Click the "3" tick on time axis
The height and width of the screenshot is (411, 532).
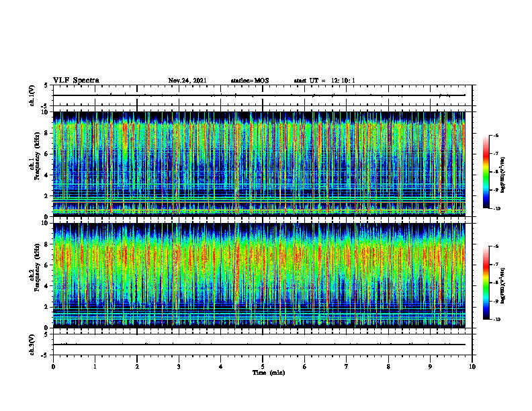tap(179, 367)
